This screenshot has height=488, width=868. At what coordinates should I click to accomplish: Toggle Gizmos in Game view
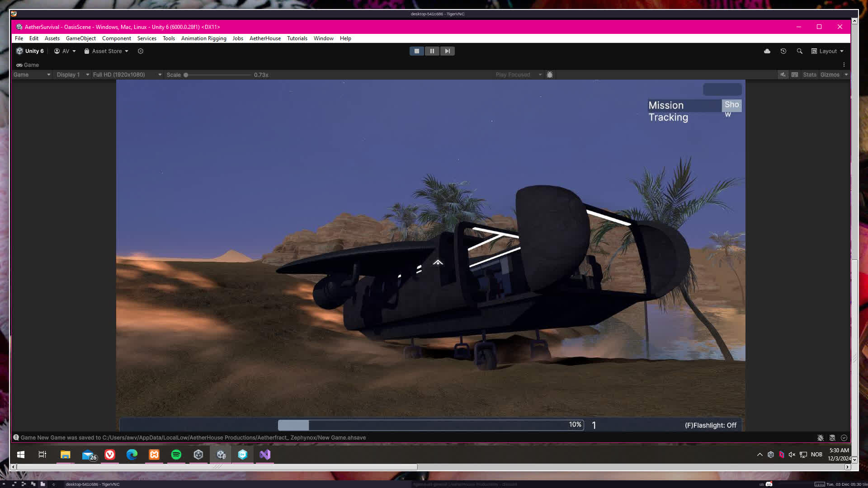pyautogui.click(x=830, y=75)
